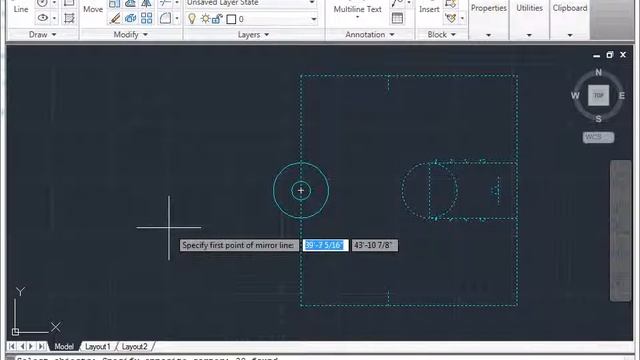Toggle layer freeze sun icon
The height and width of the screenshot is (360, 640).
point(205,19)
